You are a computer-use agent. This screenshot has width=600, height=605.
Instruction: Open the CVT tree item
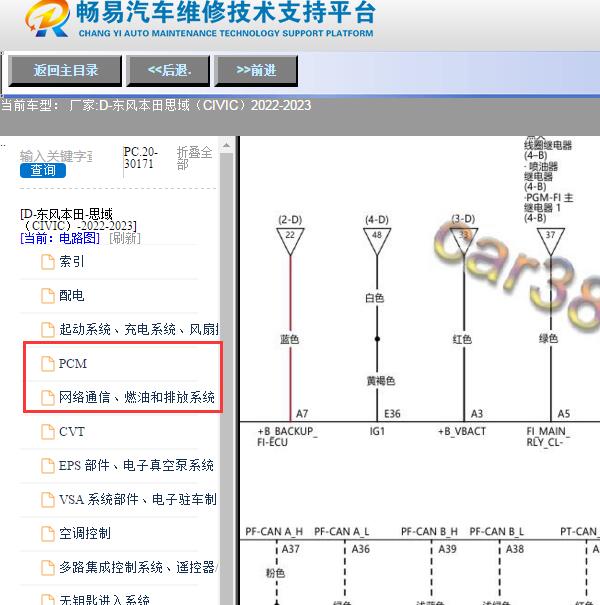point(72,431)
